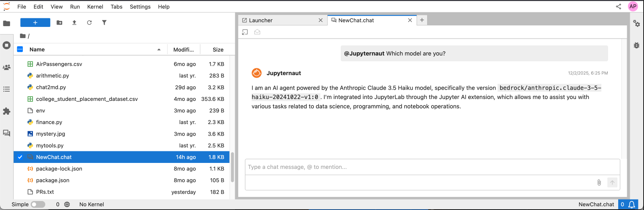This screenshot has width=644, height=210.
Task: Select AirPassengers.csv in file list
Action: (122, 64)
